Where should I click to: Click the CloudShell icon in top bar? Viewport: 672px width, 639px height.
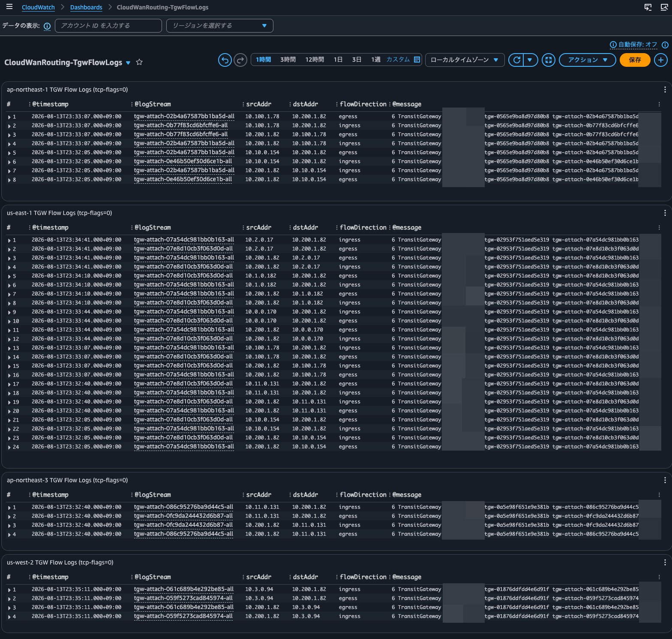click(648, 7)
